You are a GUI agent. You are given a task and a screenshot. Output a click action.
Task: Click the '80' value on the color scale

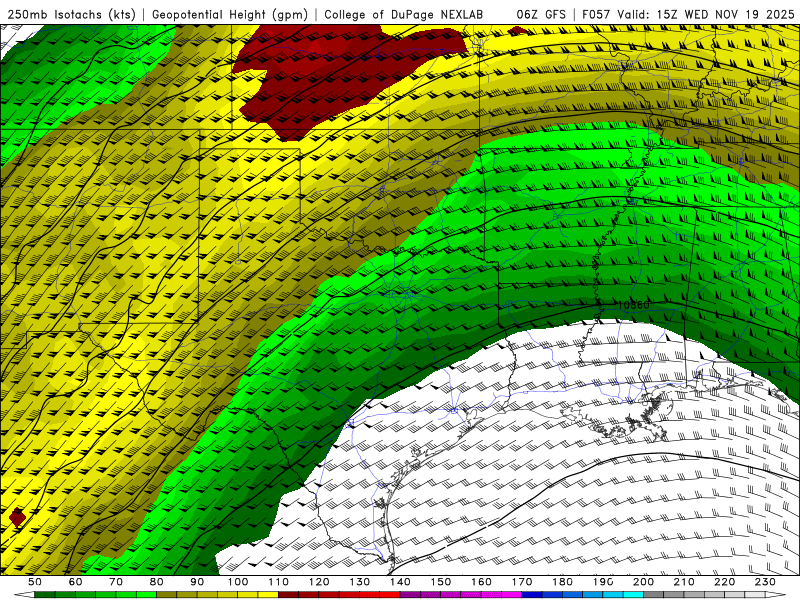pyautogui.click(x=156, y=582)
